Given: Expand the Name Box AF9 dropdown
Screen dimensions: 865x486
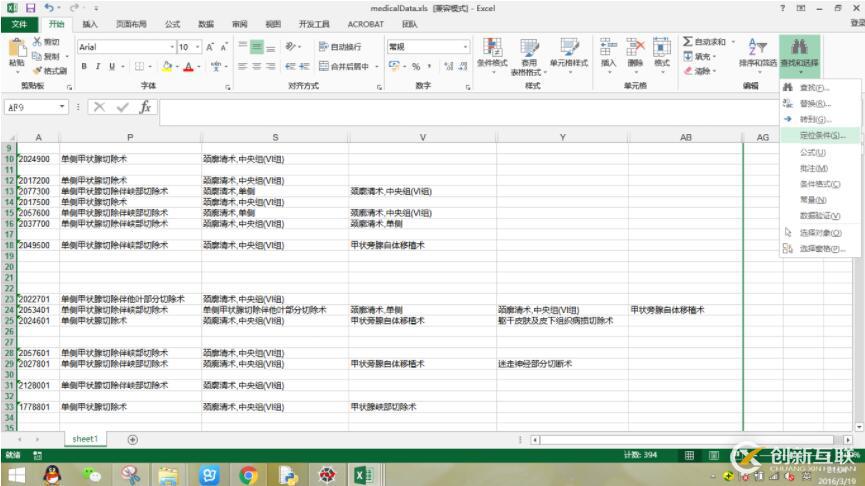Looking at the screenshot, I should [x=62, y=107].
